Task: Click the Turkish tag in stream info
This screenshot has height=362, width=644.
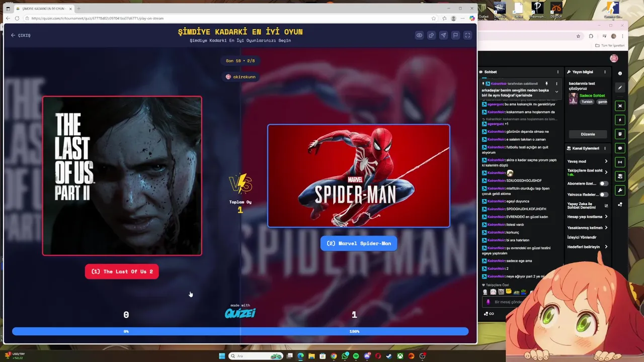Action: [x=587, y=102]
